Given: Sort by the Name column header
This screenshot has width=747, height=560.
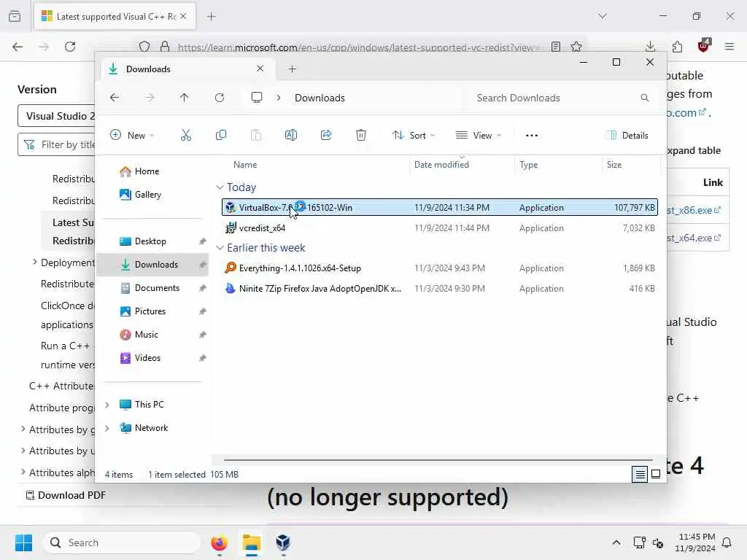Looking at the screenshot, I should click(245, 165).
